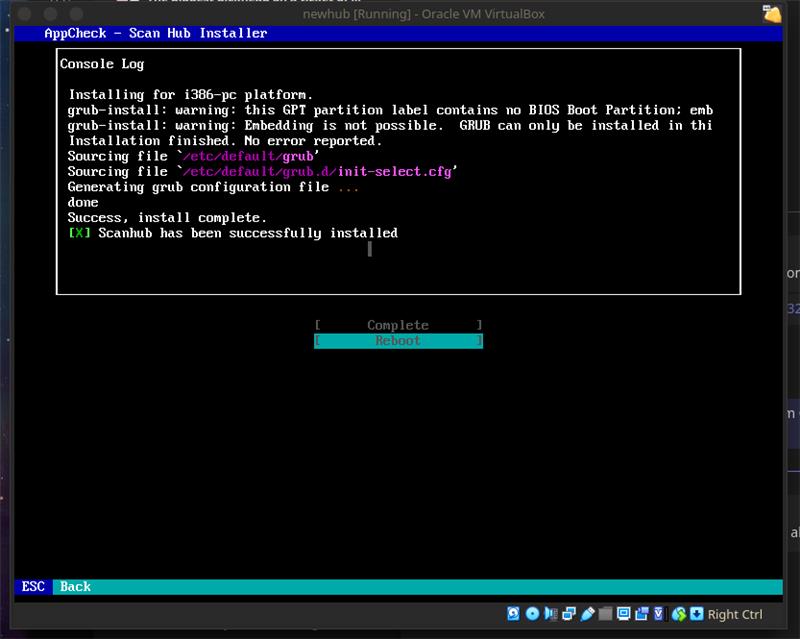Click "Installation finished. No error reported." line
This screenshot has width=800, height=639.
[225, 141]
